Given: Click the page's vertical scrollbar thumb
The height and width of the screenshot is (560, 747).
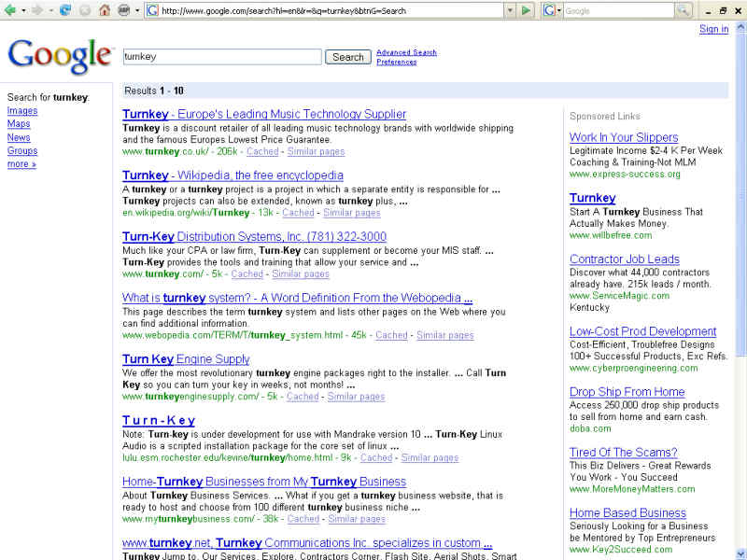Looking at the screenshot, I should (741, 194).
